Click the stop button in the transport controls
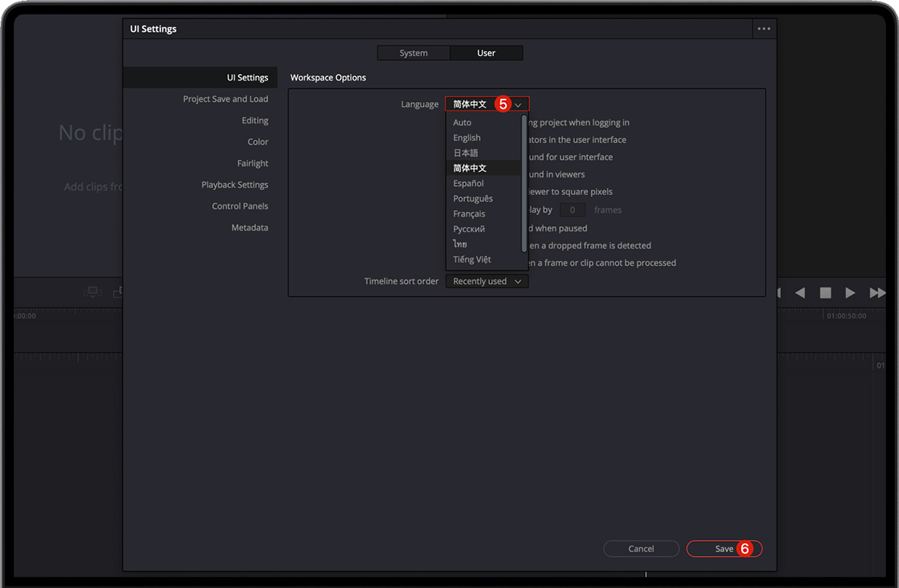This screenshot has width=899, height=588. click(x=825, y=293)
